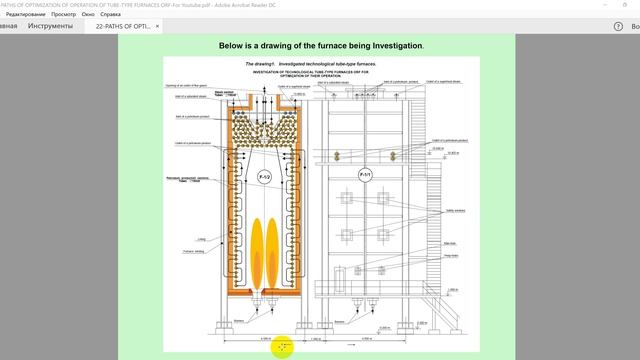Open help via the question mark icon
The image size is (640, 360).
(618, 27)
